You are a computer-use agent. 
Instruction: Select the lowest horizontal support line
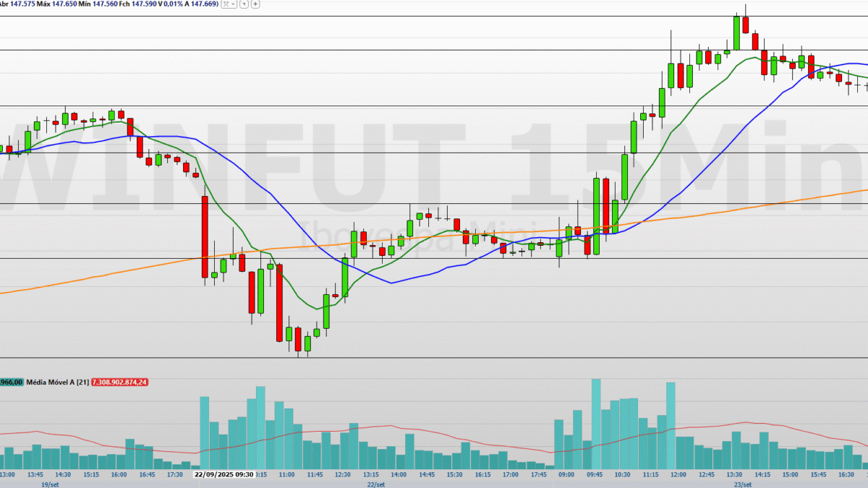pos(434,358)
